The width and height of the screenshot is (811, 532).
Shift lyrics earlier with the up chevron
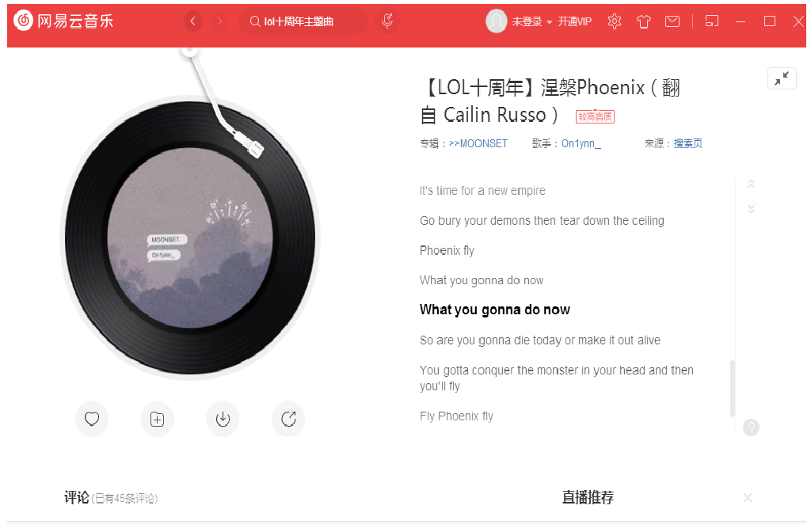(751, 184)
